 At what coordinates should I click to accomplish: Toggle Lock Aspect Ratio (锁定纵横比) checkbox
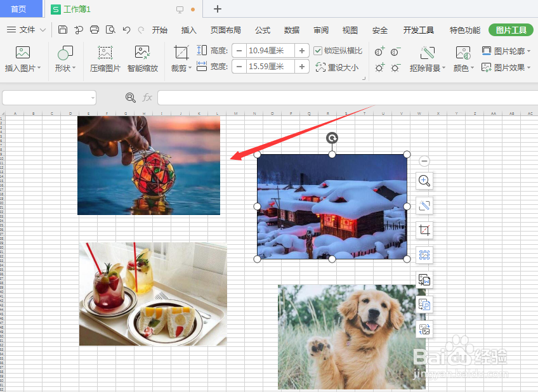click(x=318, y=51)
